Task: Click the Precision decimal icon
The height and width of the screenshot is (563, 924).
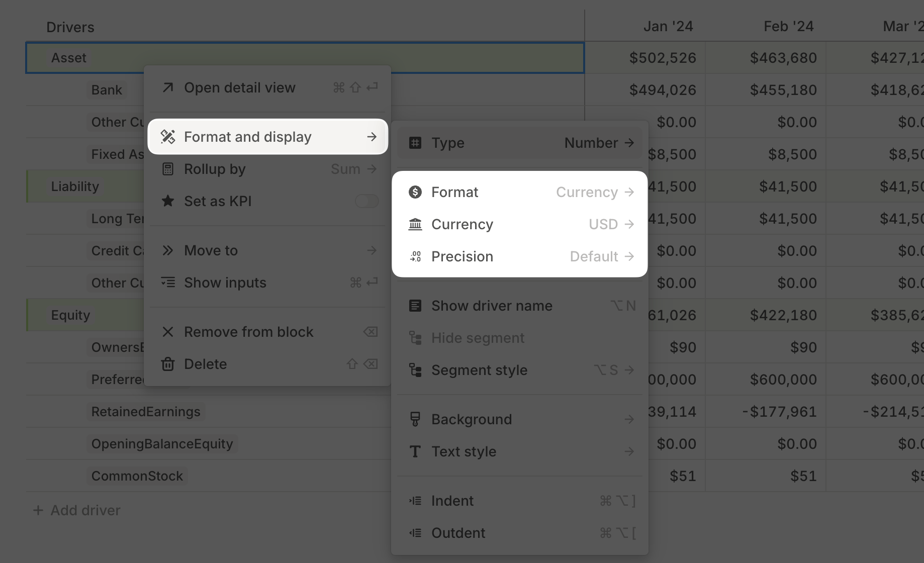Action: 415,256
